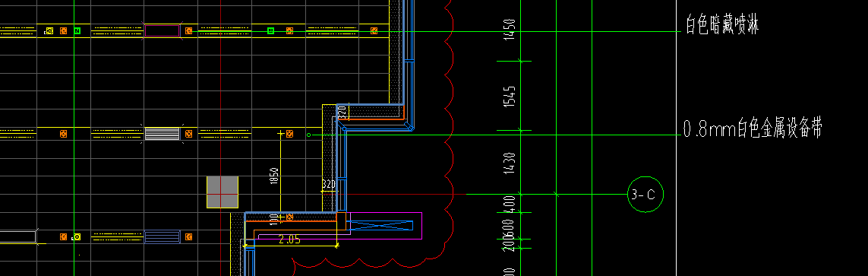Select the green square symbol left of red axis

pyautogui.click(x=77, y=30)
